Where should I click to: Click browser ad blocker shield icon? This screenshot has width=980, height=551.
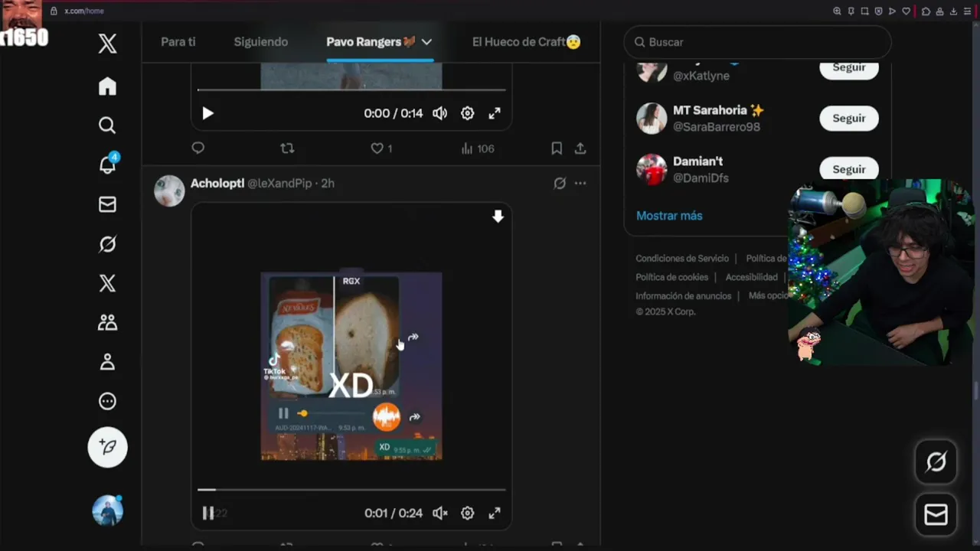878,11
